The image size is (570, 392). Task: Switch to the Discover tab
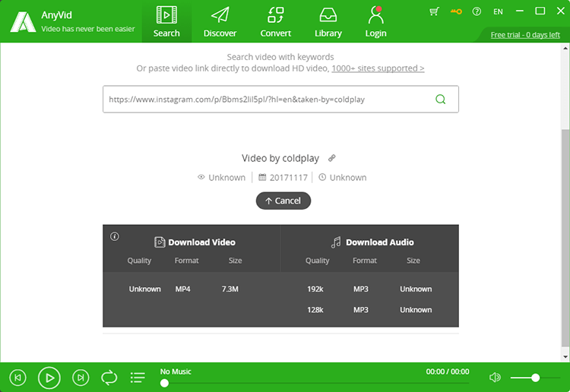point(220,21)
